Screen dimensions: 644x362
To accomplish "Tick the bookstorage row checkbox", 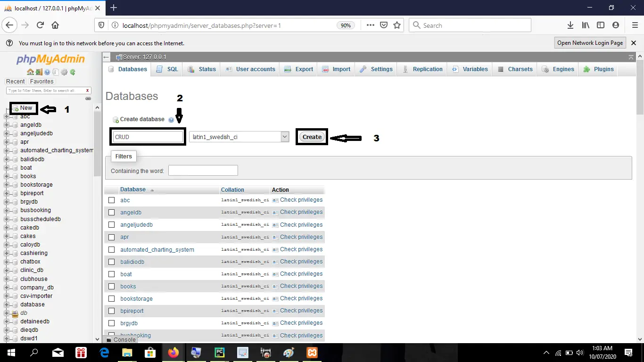I will tap(112, 298).
